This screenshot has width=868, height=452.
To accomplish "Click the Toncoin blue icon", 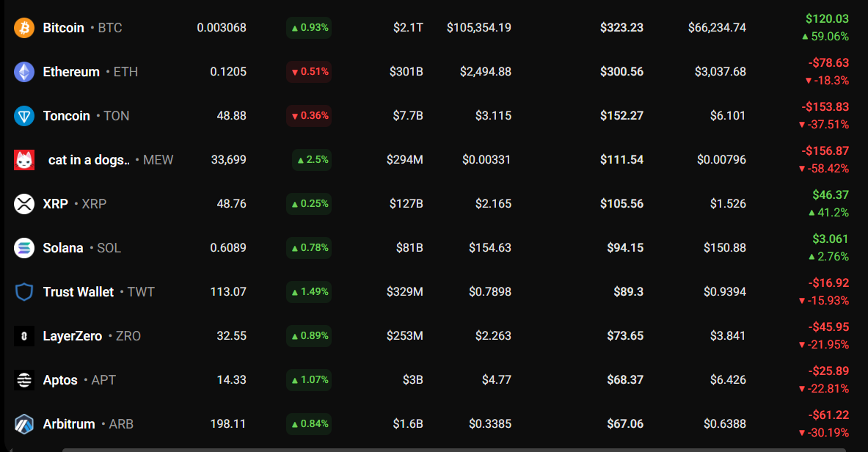I will [24, 116].
